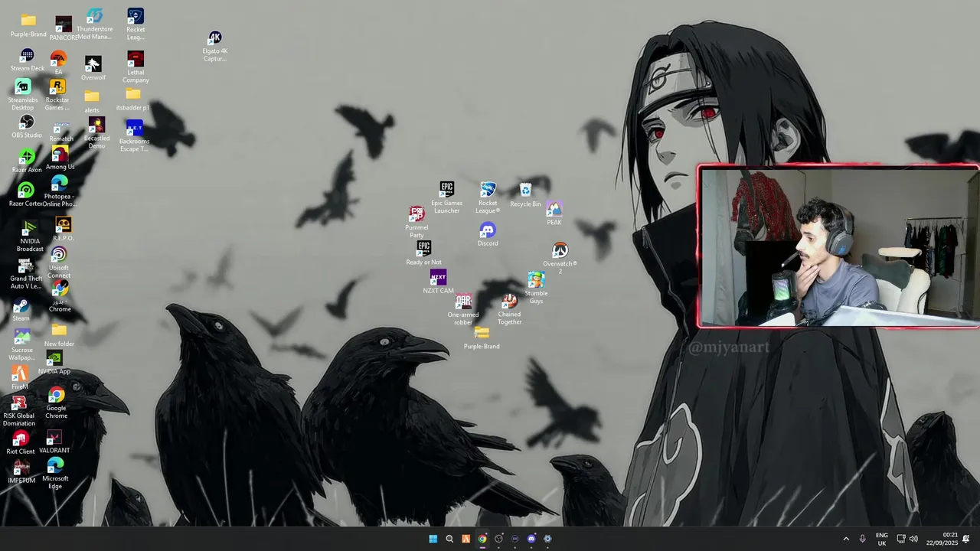The height and width of the screenshot is (551, 980).
Task: Select the Ubisoft Connect shortcut
Action: 59,262
